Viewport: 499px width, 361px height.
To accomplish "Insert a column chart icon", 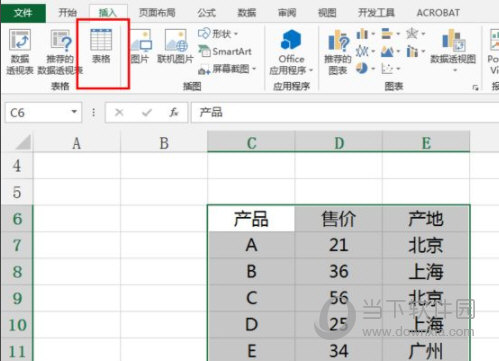I will point(362,34).
